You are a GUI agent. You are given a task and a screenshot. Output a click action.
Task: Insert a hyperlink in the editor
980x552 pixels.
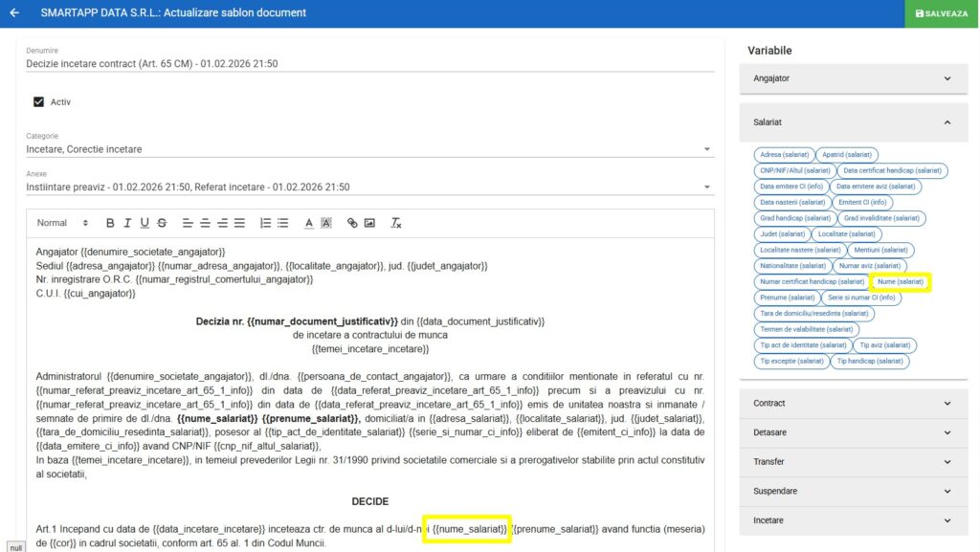pyautogui.click(x=352, y=223)
